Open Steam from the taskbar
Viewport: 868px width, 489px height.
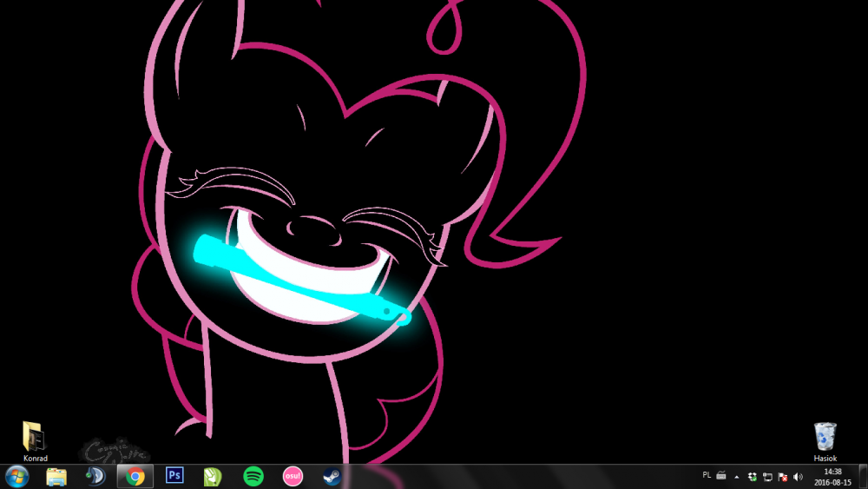click(332, 476)
